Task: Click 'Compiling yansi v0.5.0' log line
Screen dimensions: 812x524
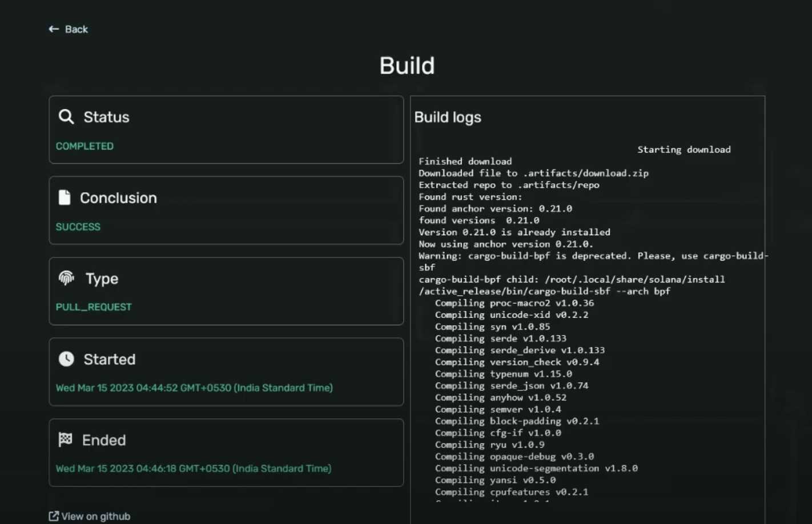Action: pos(495,480)
